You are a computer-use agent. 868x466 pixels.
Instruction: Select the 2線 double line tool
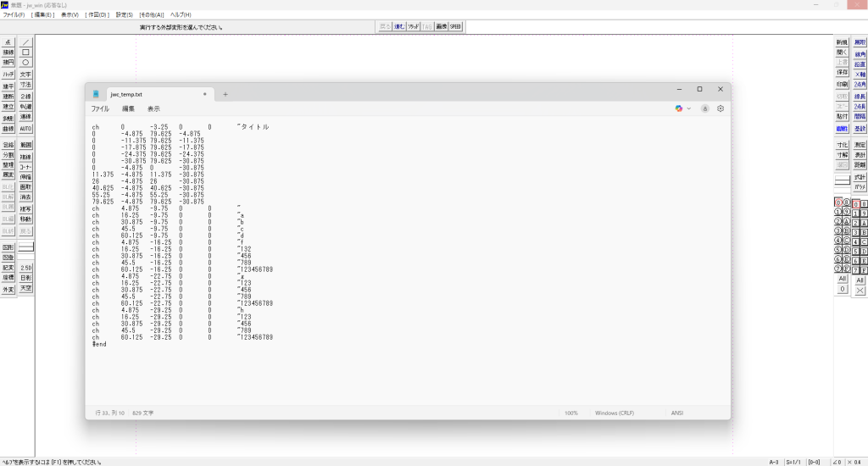click(x=25, y=97)
